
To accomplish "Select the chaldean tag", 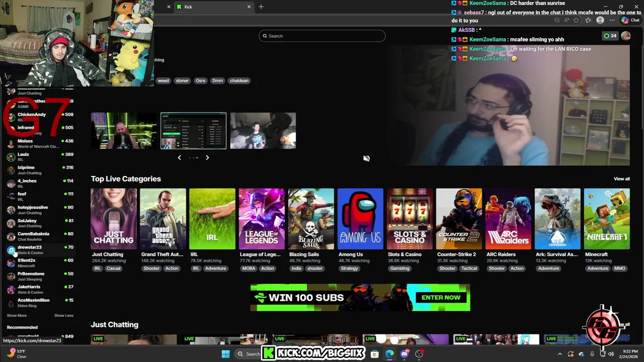I will [239, 80].
